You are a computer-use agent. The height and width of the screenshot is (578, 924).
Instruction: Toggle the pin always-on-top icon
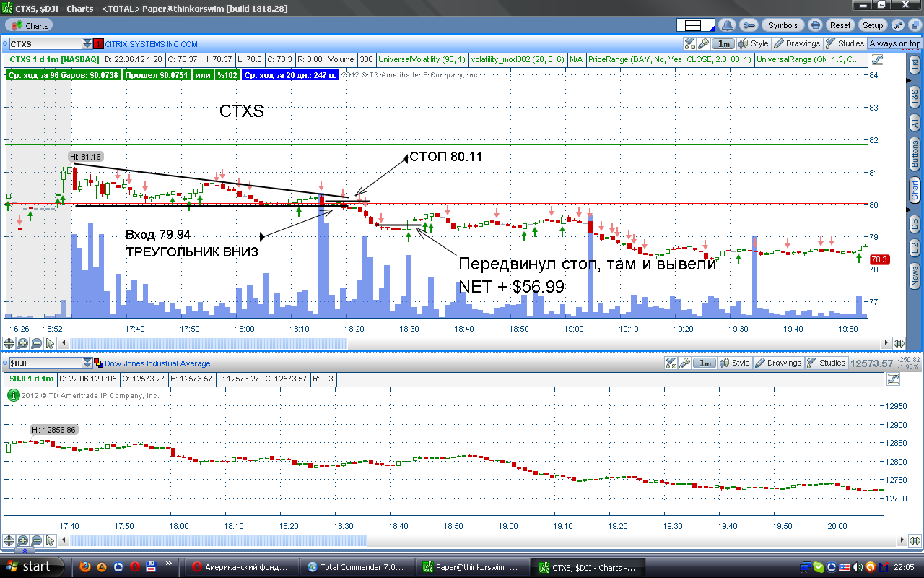pos(898,25)
